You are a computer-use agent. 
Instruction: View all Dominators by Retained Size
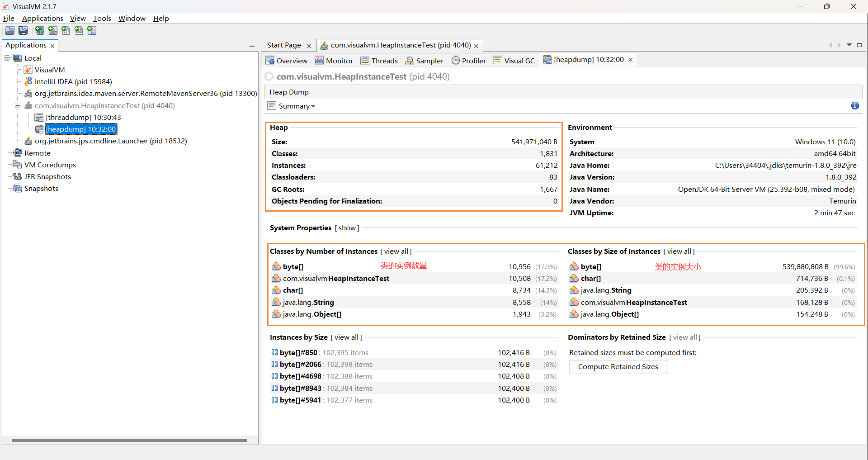click(x=685, y=337)
